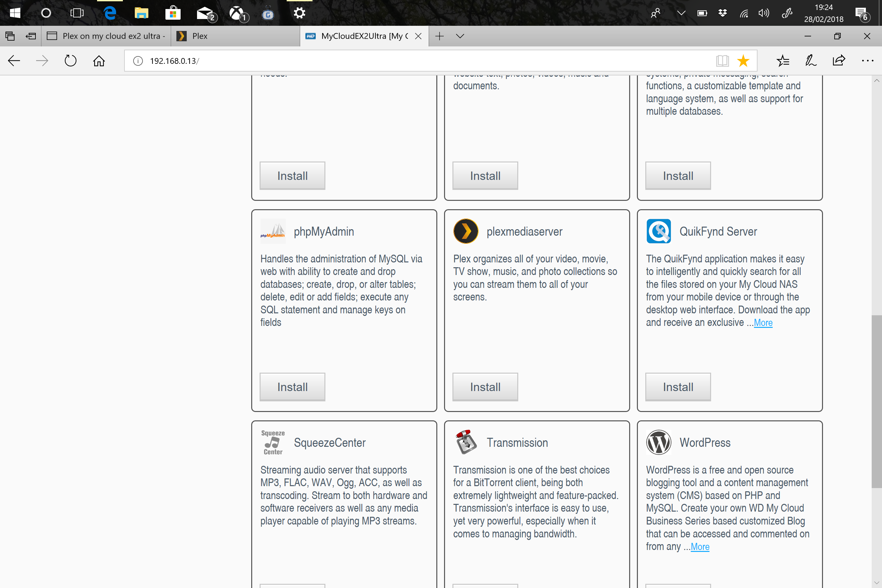The width and height of the screenshot is (882, 588).
Task: Toggle the favorites star in address bar
Action: coord(743,61)
